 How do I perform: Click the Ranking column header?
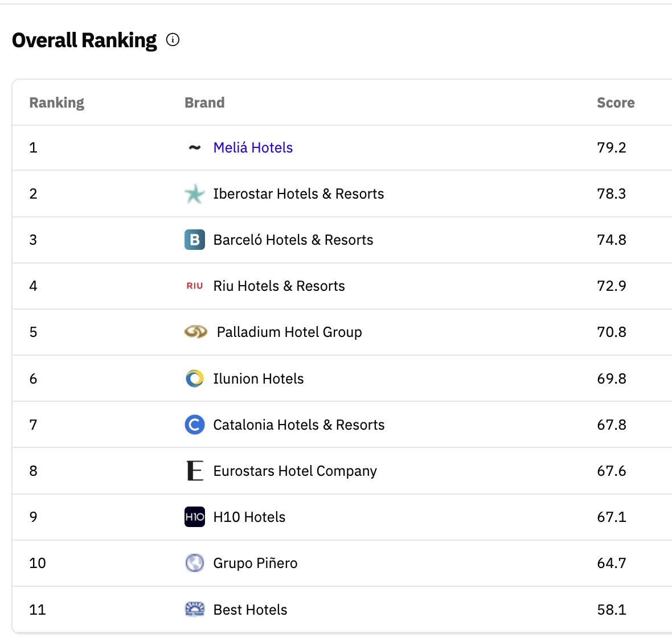coord(56,102)
